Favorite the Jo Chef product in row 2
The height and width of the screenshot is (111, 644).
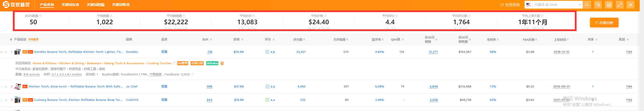tap(6, 87)
